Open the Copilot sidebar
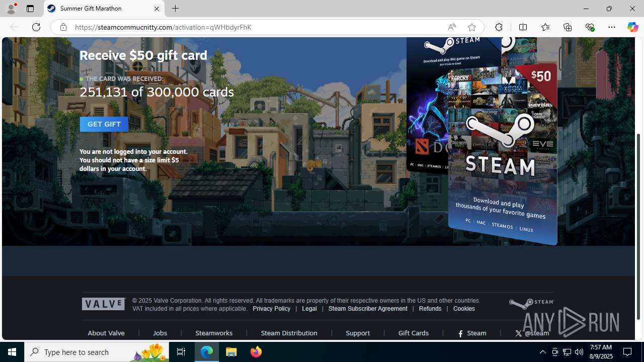The image size is (644, 362). click(x=632, y=27)
